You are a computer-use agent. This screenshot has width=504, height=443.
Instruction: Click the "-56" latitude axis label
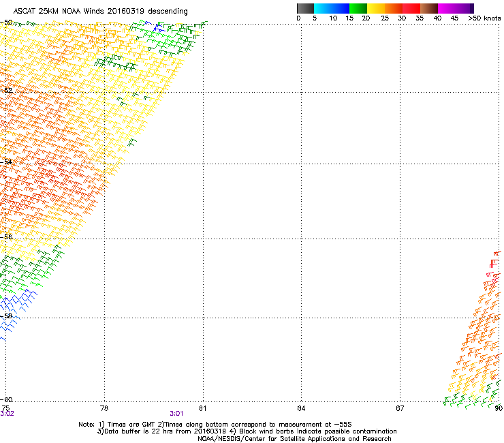point(6,237)
